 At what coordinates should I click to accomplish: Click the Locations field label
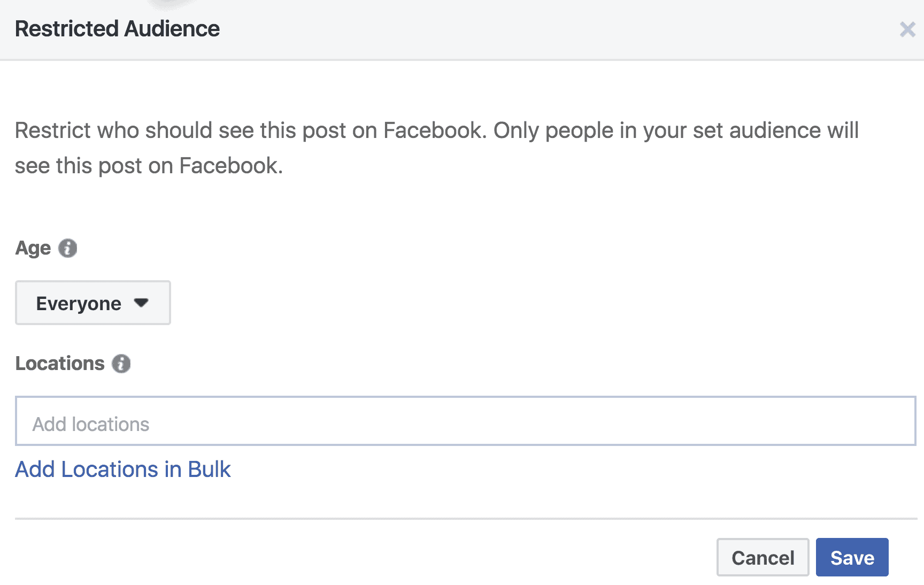(x=60, y=364)
